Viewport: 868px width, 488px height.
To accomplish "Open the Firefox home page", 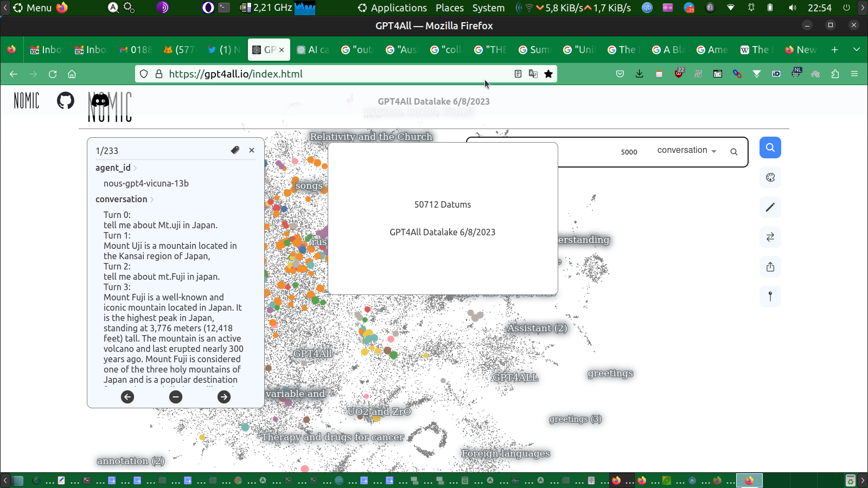I will (x=72, y=74).
